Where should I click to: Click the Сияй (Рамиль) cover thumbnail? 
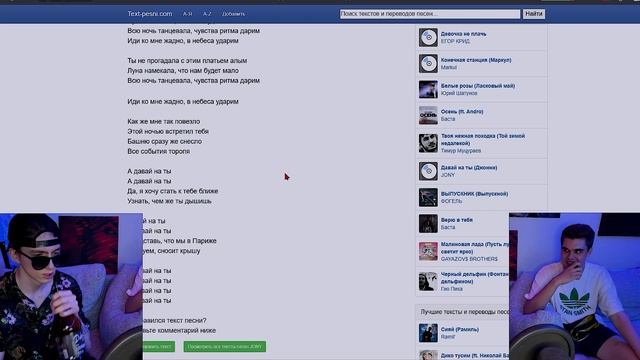pyautogui.click(x=428, y=333)
